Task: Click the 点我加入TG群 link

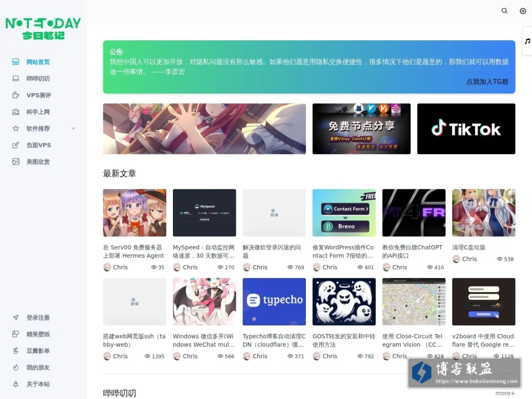Action: tap(487, 82)
